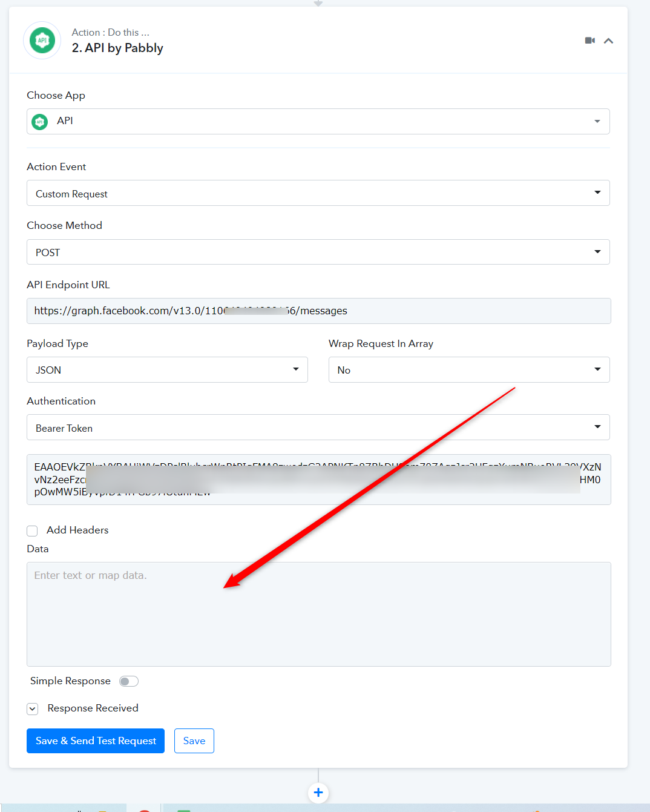Open the Wrap Request In Array dropdown
The height and width of the screenshot is (812, 650).
(469, 369)
